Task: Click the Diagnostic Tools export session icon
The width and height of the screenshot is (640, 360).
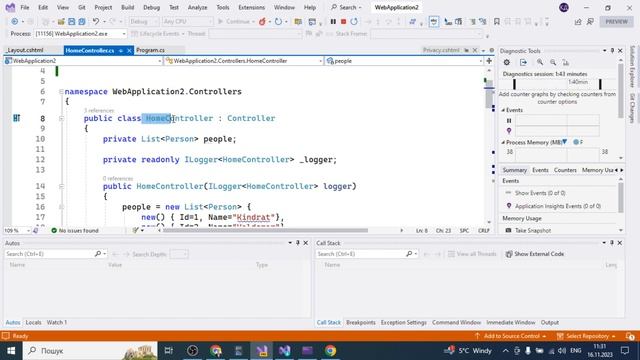Action: click(x=523, y=62)
